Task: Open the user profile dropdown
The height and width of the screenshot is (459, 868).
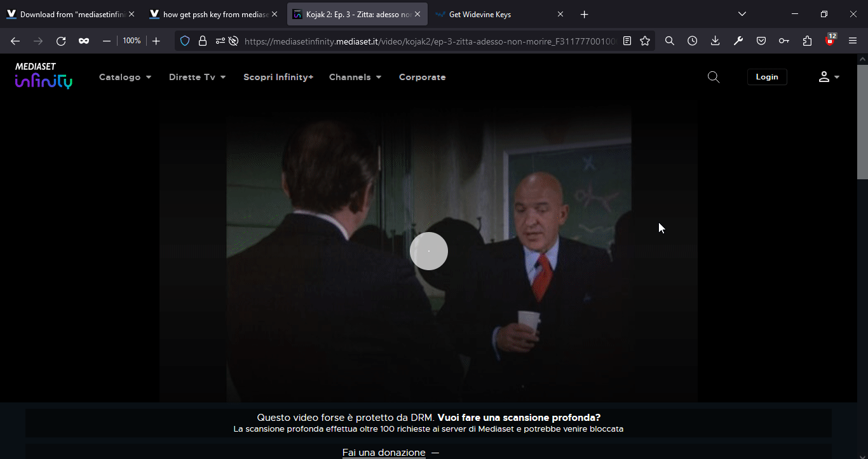Action: [829, 77]
